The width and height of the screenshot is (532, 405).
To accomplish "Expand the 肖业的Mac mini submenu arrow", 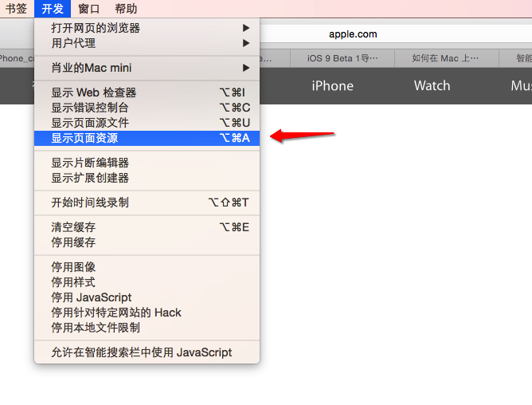I will pyautogui.click(x=246, y=68).
